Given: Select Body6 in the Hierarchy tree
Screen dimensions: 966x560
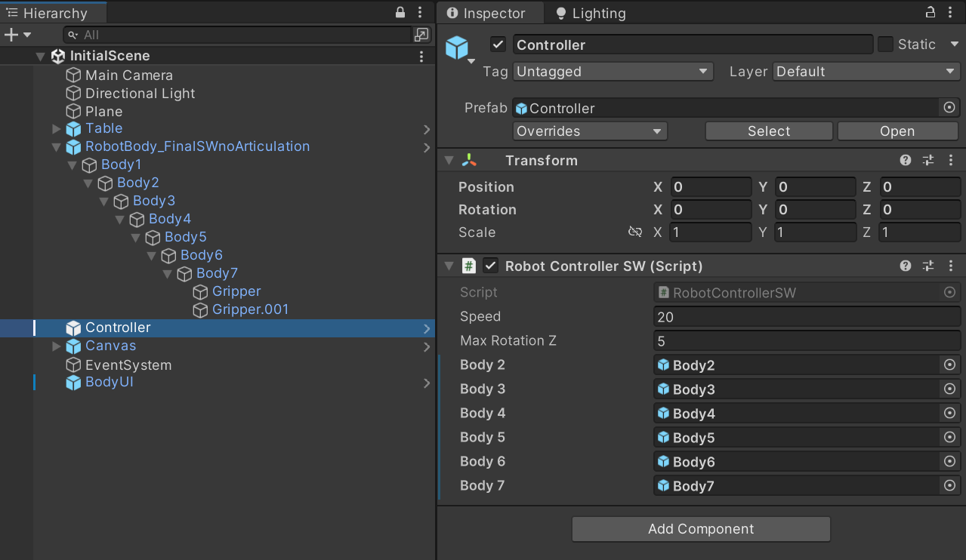Looking at the screenshot, I should coord(201,255).
